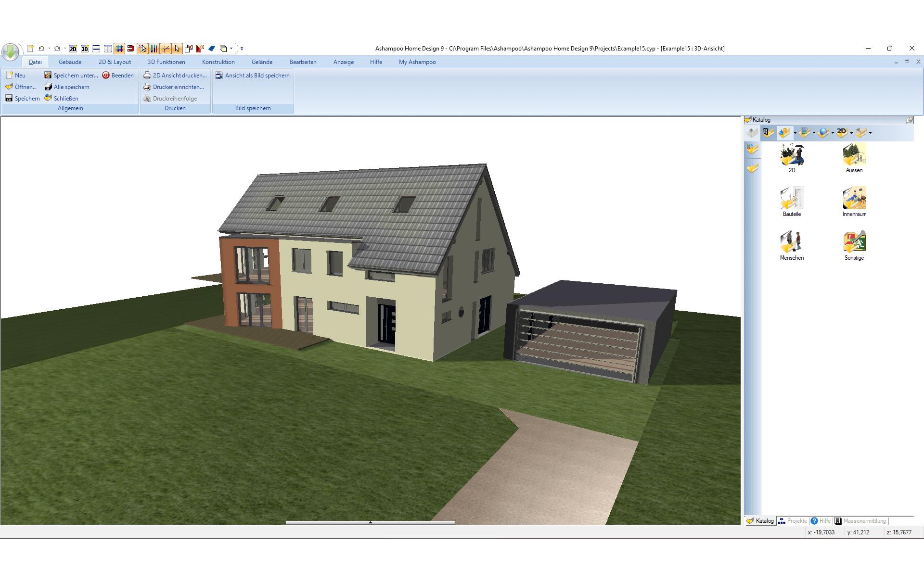Expand the globe catalog folder dropdown arrow
924x581 pixels.
833,133
